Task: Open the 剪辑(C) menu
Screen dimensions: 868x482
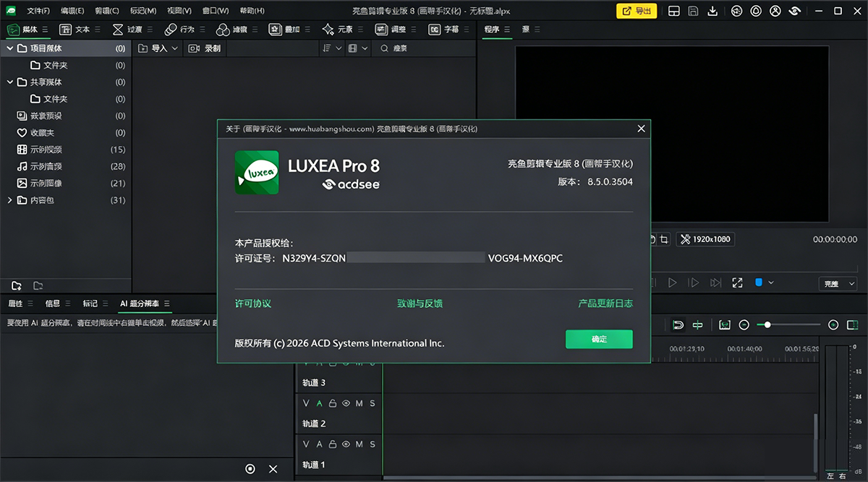Action: [107, 11]
